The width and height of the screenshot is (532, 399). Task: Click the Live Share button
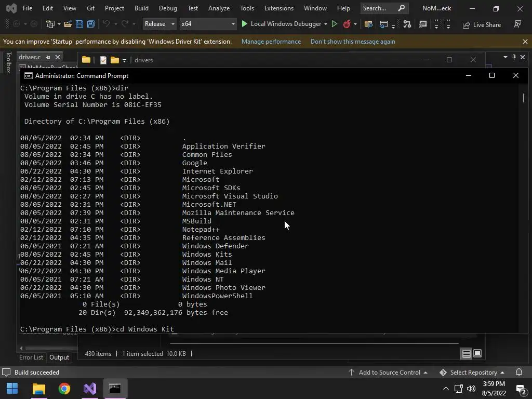(x=482, y=25)
